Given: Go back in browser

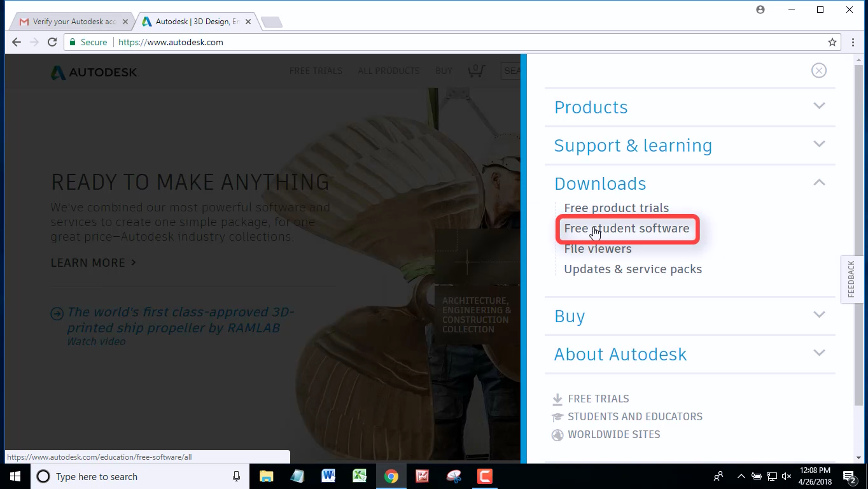Looking at the screenshot, I should coord(17,42).
